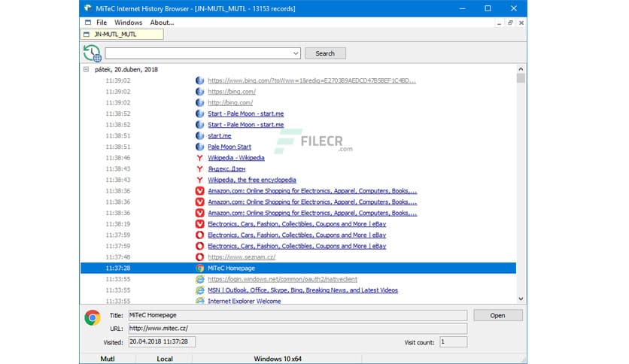
Task: Open the https://bing.com/ link
Action: pos(232,92)
